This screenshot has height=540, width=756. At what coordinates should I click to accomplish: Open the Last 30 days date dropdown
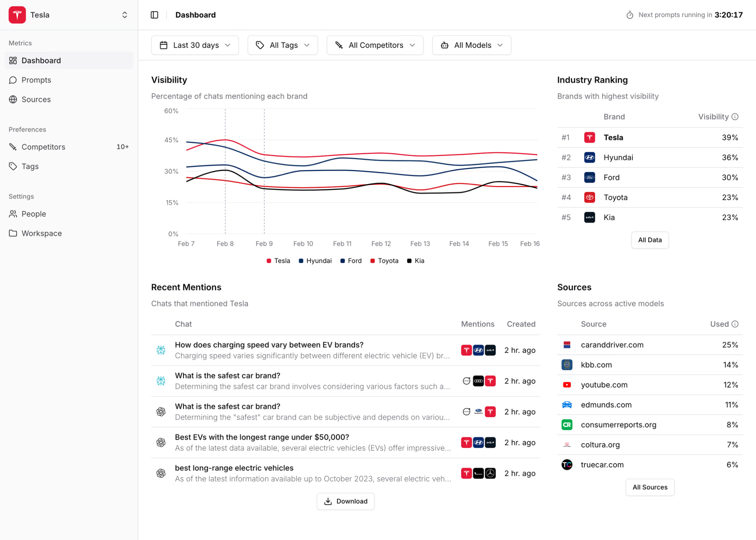coord(195,45)
